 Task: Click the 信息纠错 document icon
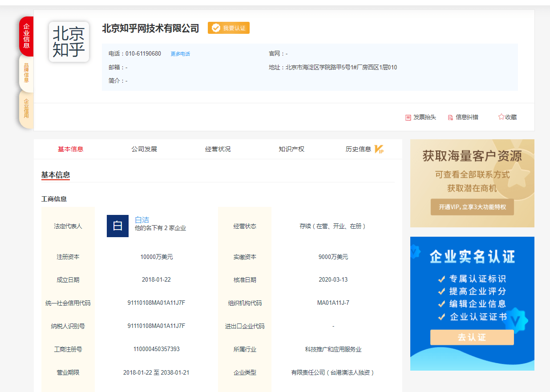tap(450, 117)
